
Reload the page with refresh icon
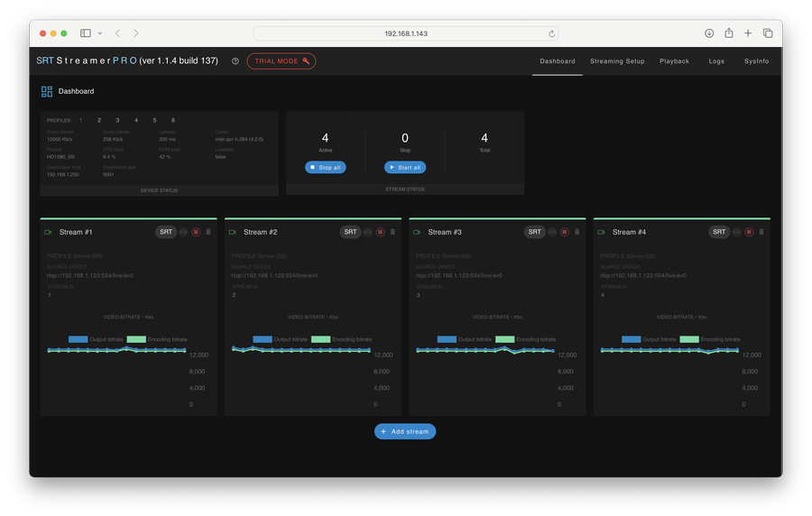551,33
